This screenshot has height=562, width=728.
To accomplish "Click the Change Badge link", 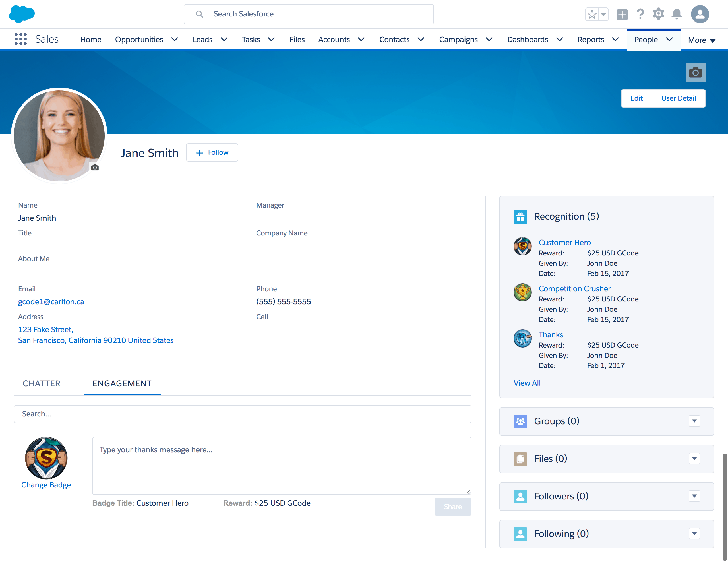I will point(46,485).
